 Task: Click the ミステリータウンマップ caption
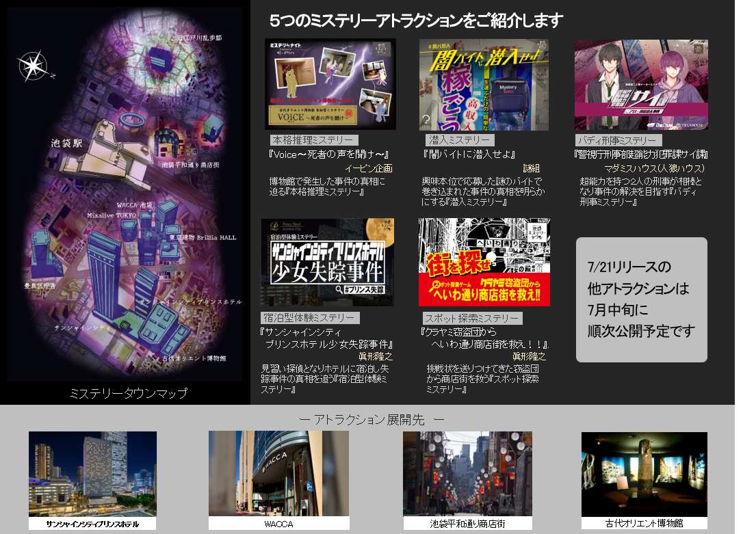(129, 393)
